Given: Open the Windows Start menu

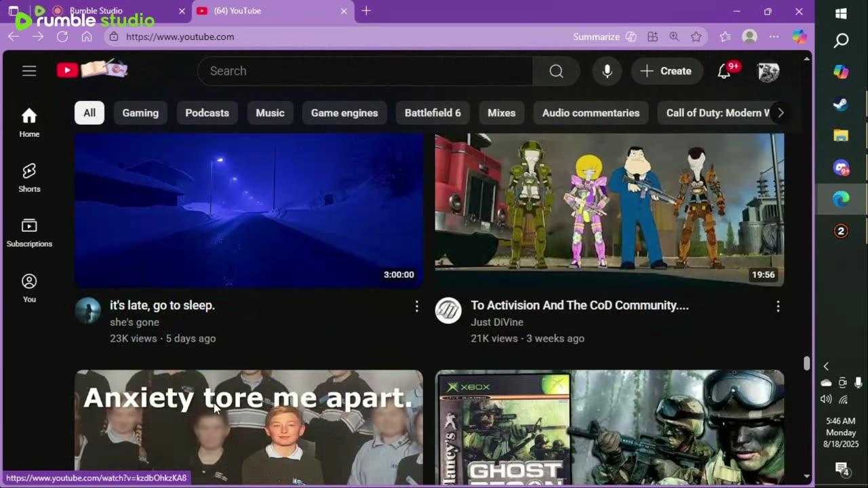Looking at the screenshot, I should [841, 14].
